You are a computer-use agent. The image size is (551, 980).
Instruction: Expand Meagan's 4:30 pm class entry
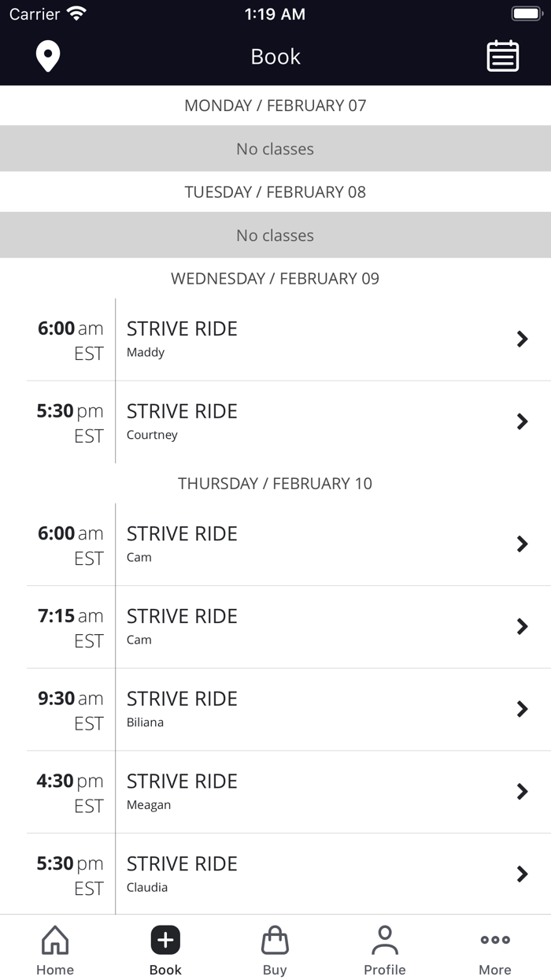tap(522, 792)
